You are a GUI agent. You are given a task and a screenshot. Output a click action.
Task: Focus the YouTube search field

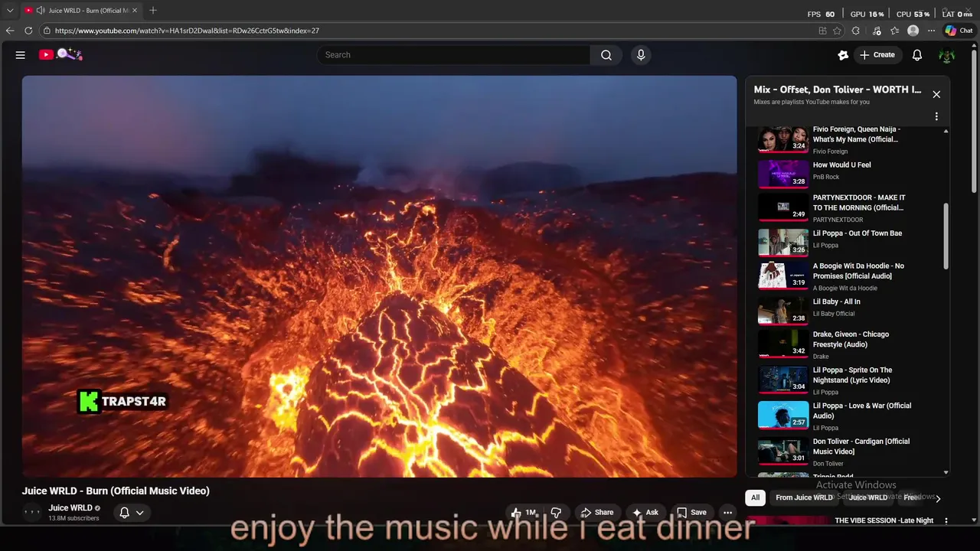[453, 55]
